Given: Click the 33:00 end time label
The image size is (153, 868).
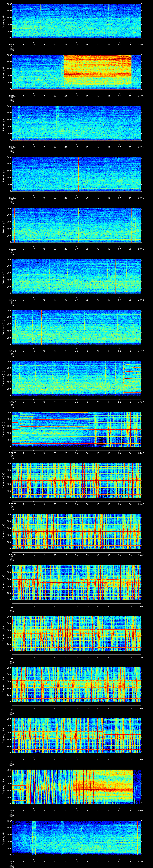Looking at the screenshot, I should (x=141, y=453).
